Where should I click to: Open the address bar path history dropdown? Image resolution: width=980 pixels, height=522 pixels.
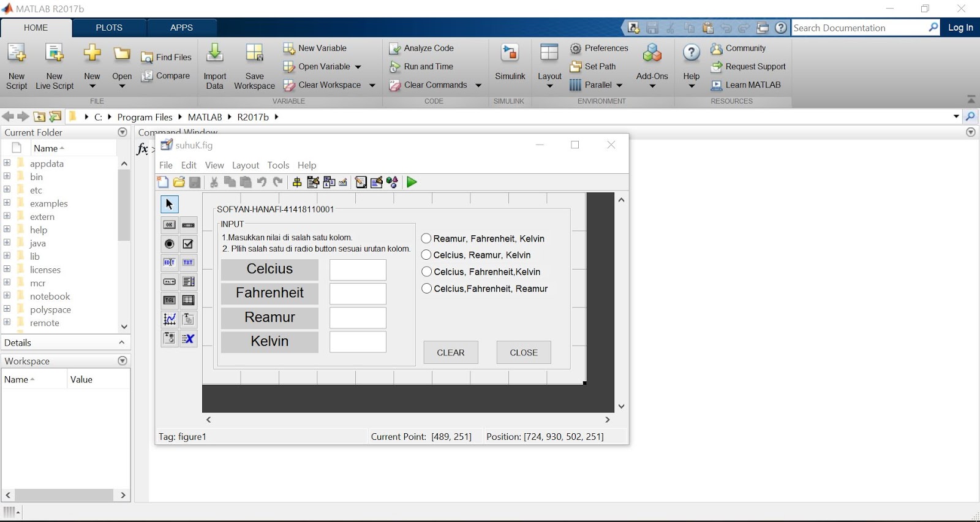pyautogui.click(x=956, y=116)
